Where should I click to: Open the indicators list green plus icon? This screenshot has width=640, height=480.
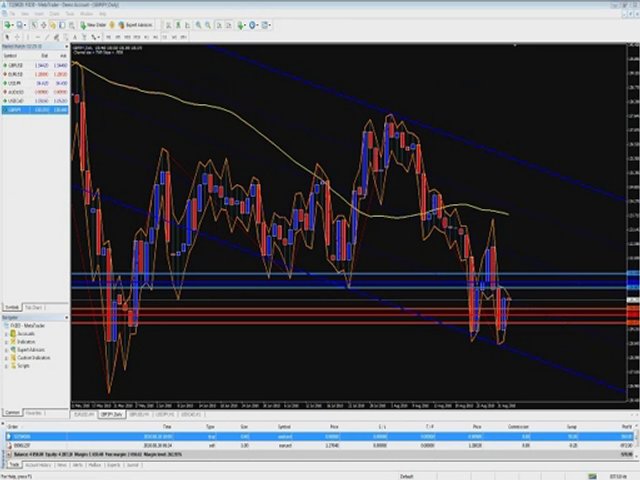point(242,25)
